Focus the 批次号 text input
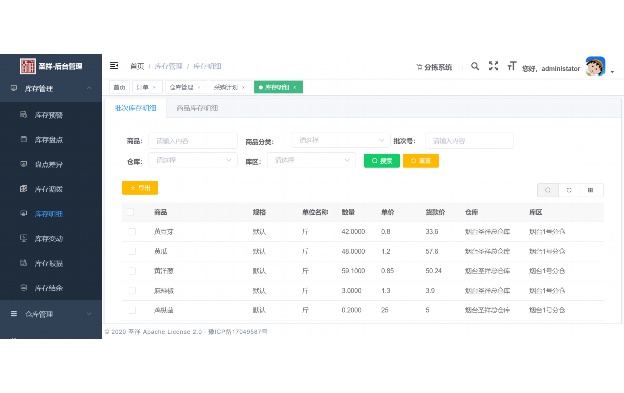This screenshot has width=624, height=393. click(x=469, y=140)
